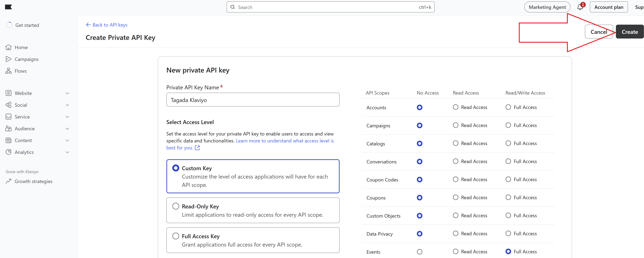This screenshot has width=644, height=258.
Task: Open the Content menu item
Action: [x=23, y=140]
